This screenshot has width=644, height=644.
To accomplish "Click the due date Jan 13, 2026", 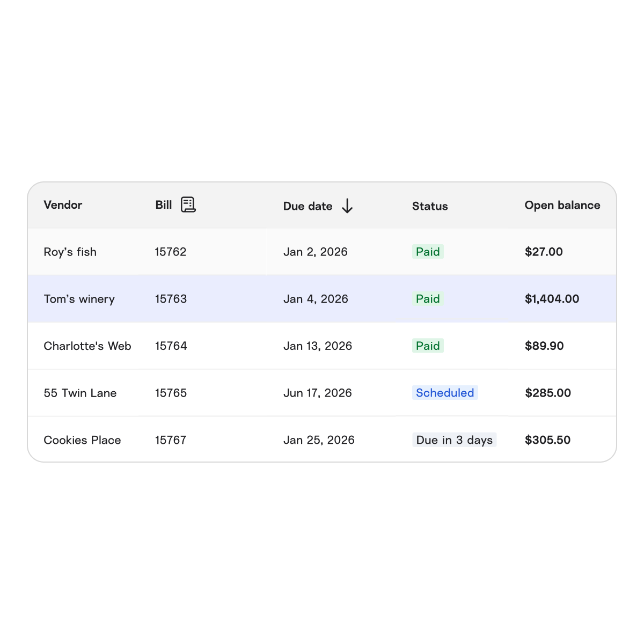I will [x=318, y=346].
